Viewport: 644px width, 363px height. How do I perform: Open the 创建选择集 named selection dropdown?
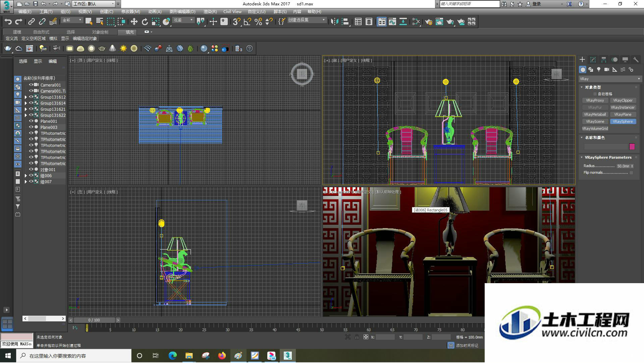click(307, 20)
